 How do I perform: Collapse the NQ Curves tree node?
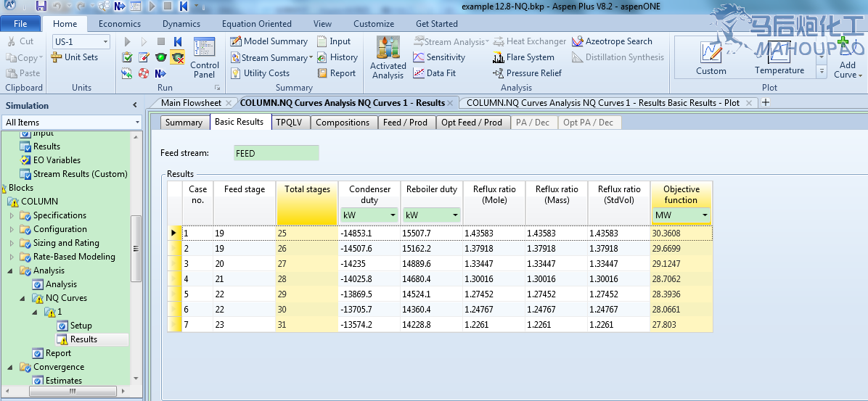click(22, 298)
